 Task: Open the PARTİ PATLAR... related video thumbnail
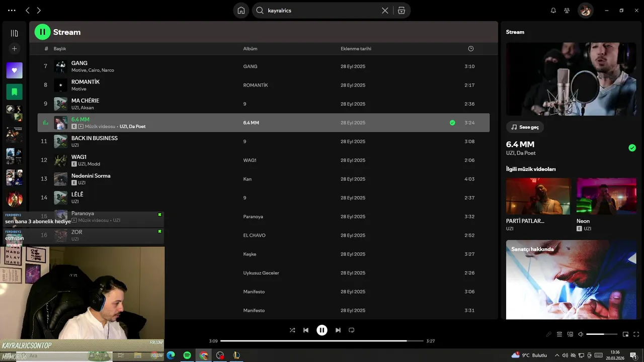point(538,196)
